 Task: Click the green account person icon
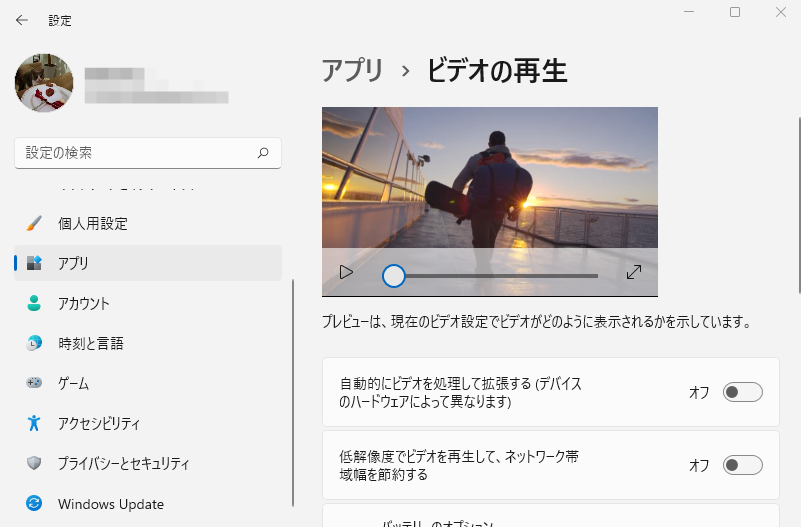(34, 303)
